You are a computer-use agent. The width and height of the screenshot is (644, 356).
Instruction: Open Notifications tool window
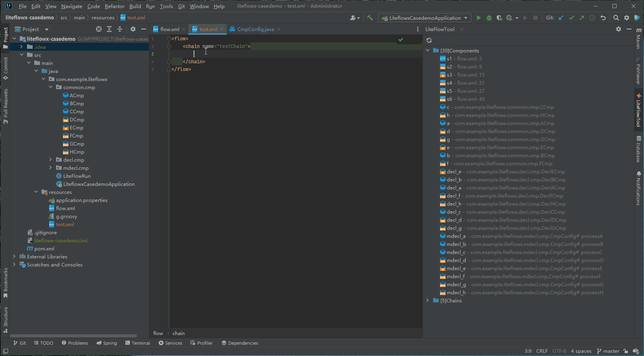coord(639,188)
